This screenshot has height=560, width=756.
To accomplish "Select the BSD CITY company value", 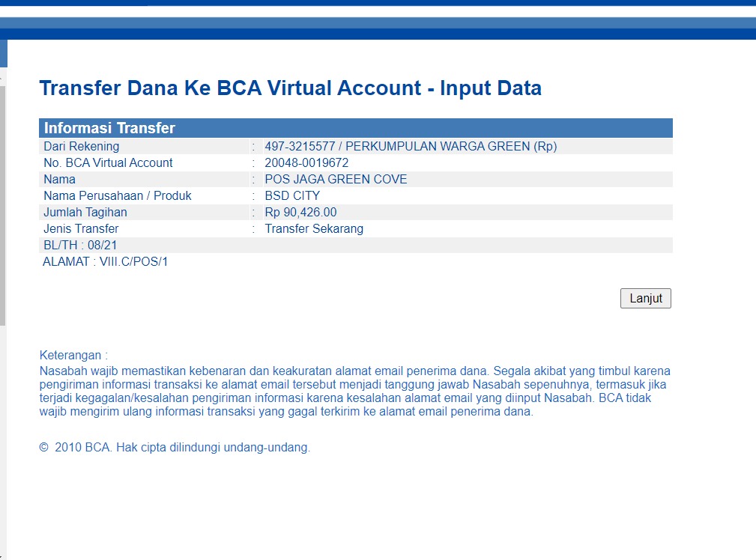I will click(292, 196).
